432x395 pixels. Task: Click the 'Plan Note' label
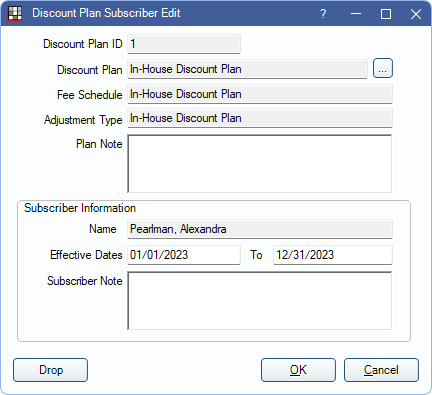tap(99, 144)
